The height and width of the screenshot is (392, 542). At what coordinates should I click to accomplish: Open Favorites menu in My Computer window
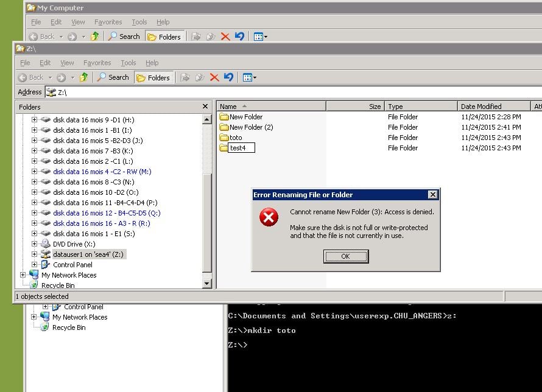pos(108,22)
